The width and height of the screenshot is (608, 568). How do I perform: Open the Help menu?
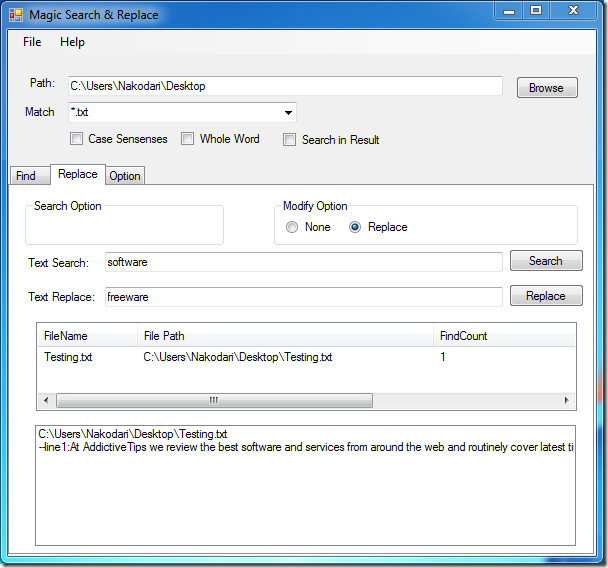click(x=73, y=42)
